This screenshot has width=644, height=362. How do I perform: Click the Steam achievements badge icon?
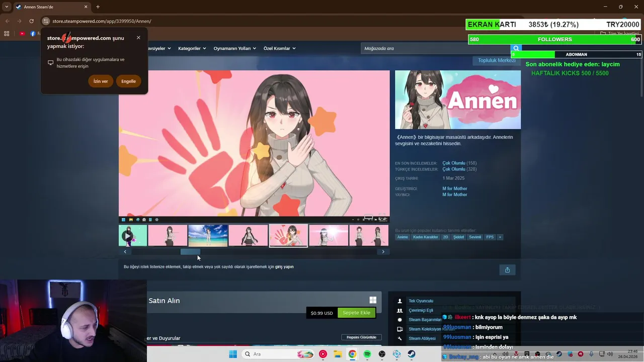400,320
